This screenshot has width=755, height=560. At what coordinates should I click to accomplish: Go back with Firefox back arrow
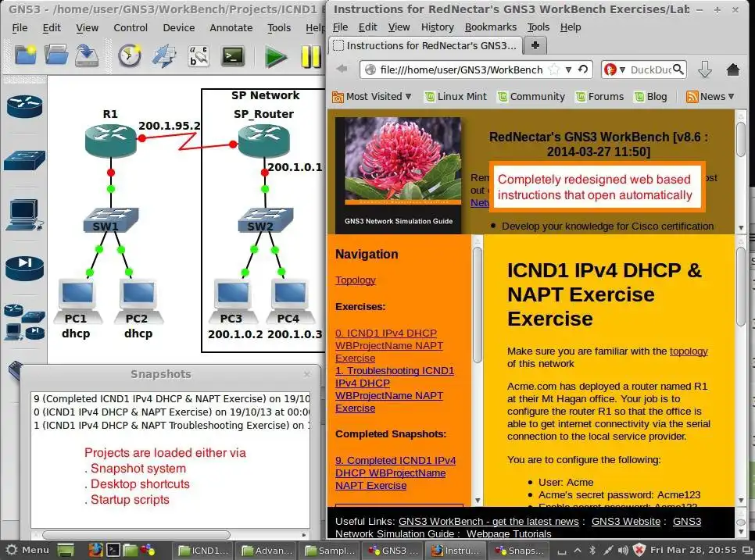(x=342, y=70)
